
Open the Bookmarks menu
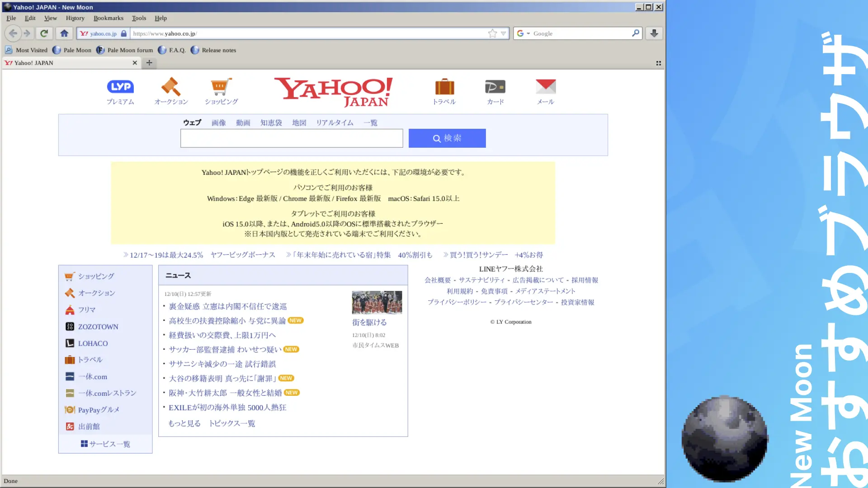coord(108,18)
